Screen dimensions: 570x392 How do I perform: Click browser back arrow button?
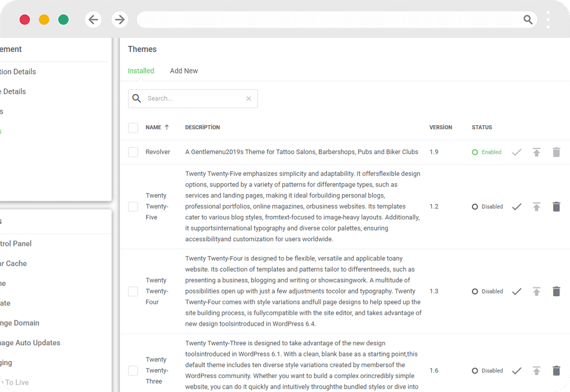[94, 19]
